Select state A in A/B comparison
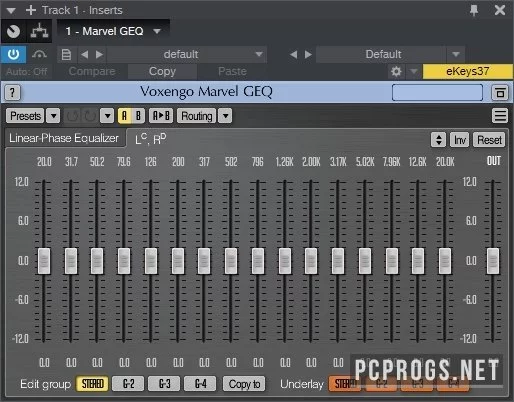Viewport: 514px width, 402px height. point(124,116)
